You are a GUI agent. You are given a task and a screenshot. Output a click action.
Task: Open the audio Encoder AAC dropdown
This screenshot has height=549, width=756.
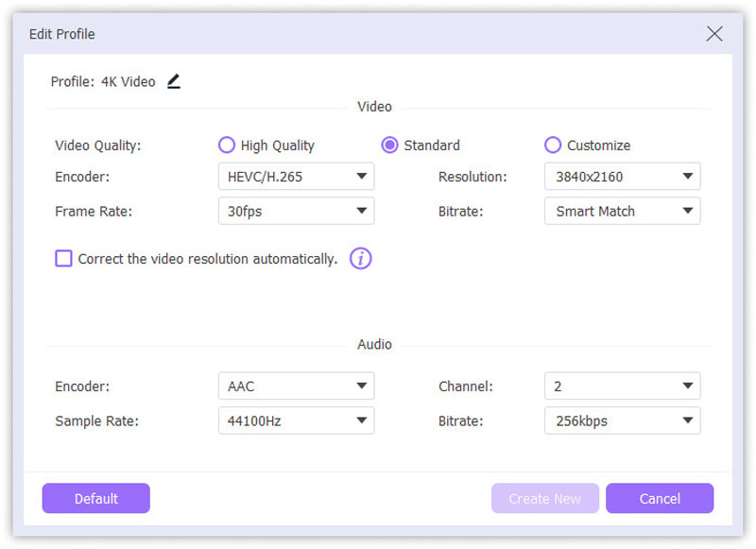point(296,386)
